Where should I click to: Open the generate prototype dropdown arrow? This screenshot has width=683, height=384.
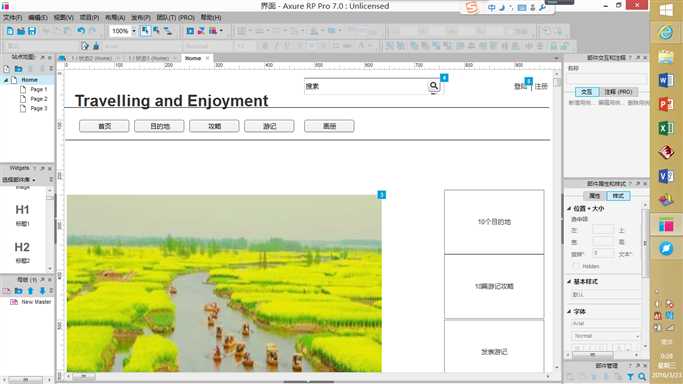pyautogui.click(x=221, y=31)
